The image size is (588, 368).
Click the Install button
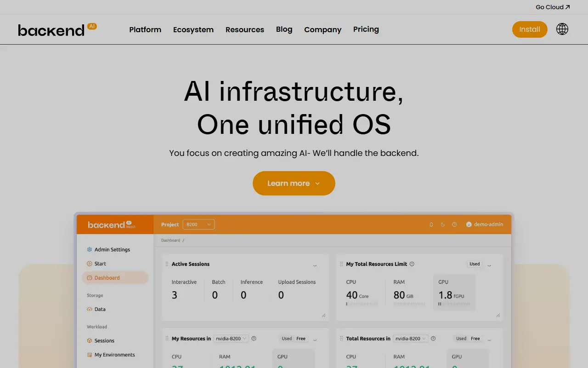(x=530, y=29)
